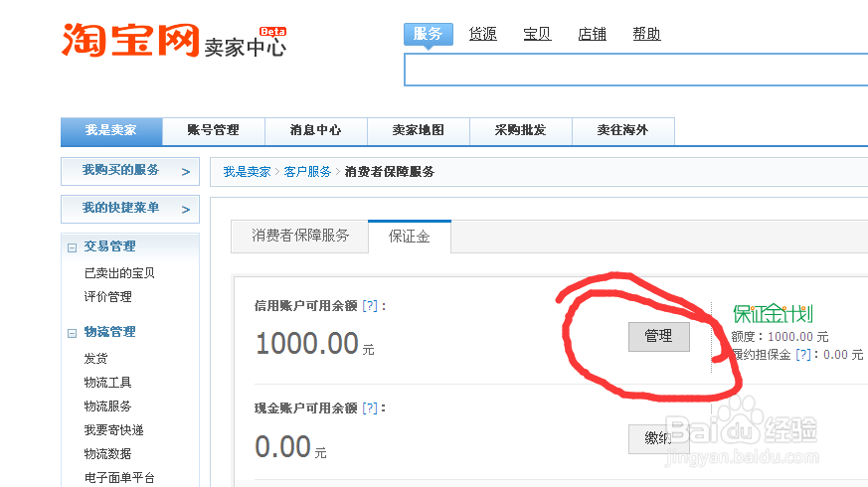Screen dimensions: 868x487
Task: Click the 消费者保障服务 breadcrumb text
Action: click(389, 172)
